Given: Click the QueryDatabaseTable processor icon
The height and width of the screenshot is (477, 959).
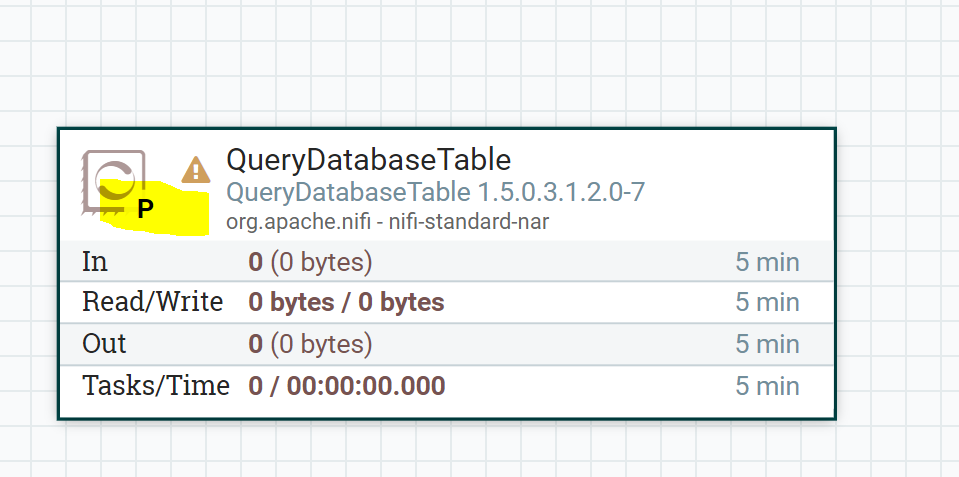Looking at the screenshot, I should click(114, 178).
